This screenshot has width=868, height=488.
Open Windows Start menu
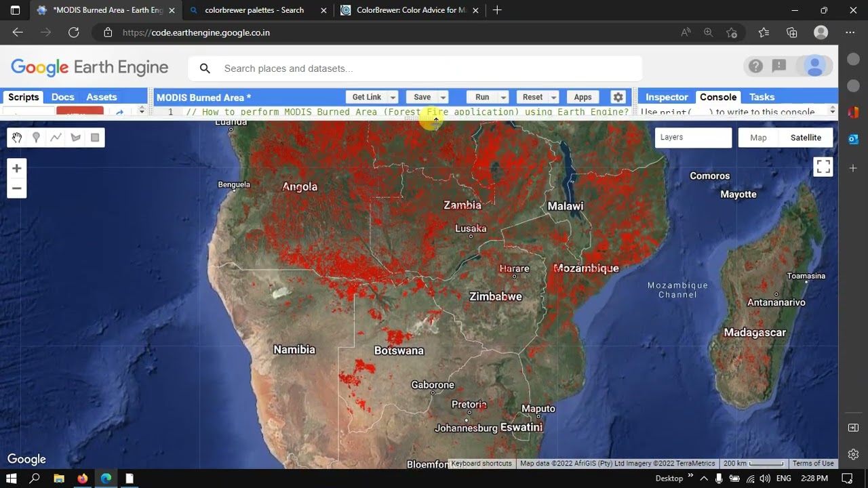pos(12,479)
